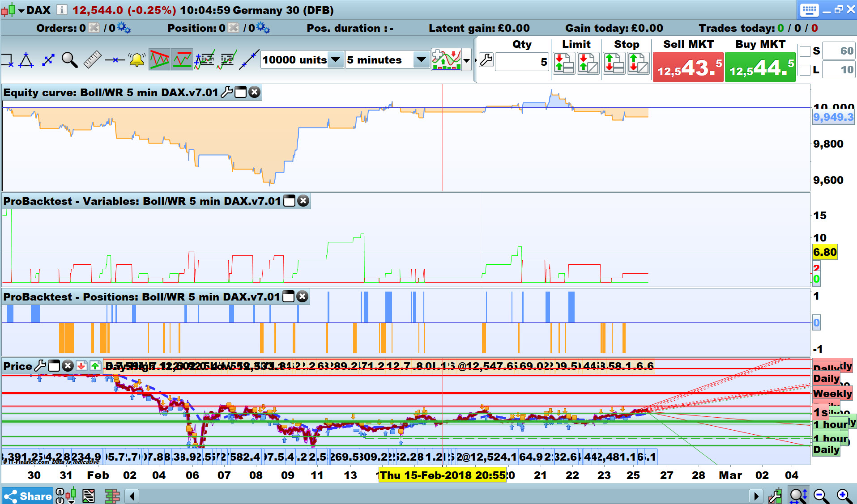Viewport: 857px width, 504px height.
Task: Open trading settings wrench next to Qty
Action: [x=486, y=60]
